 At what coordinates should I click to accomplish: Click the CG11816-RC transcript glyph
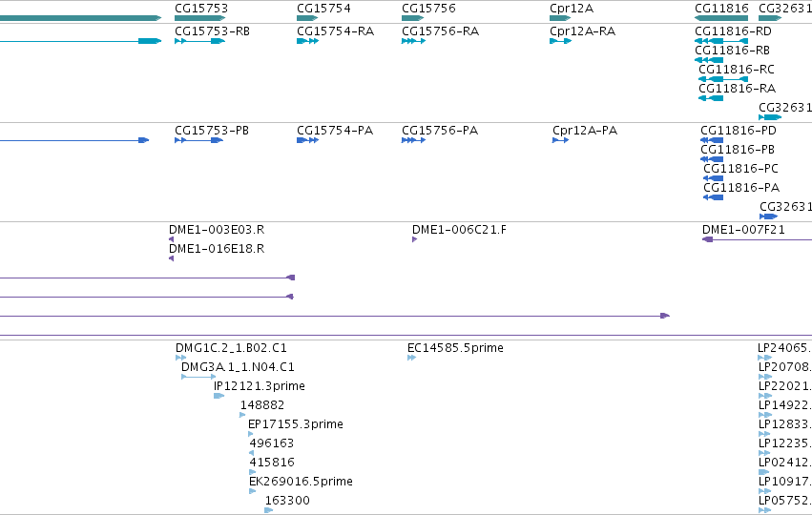[x=723, y=79]
